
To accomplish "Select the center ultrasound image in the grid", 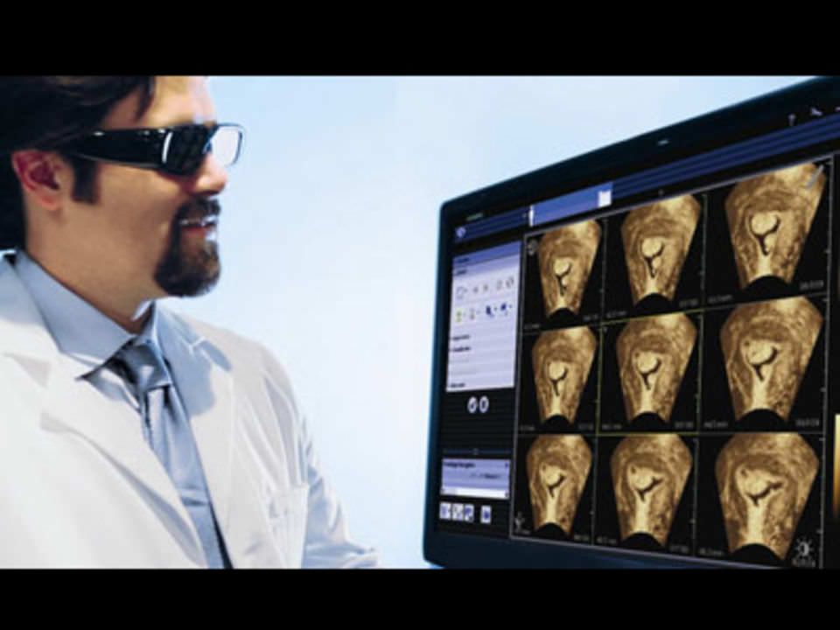I will pos(654,367).
